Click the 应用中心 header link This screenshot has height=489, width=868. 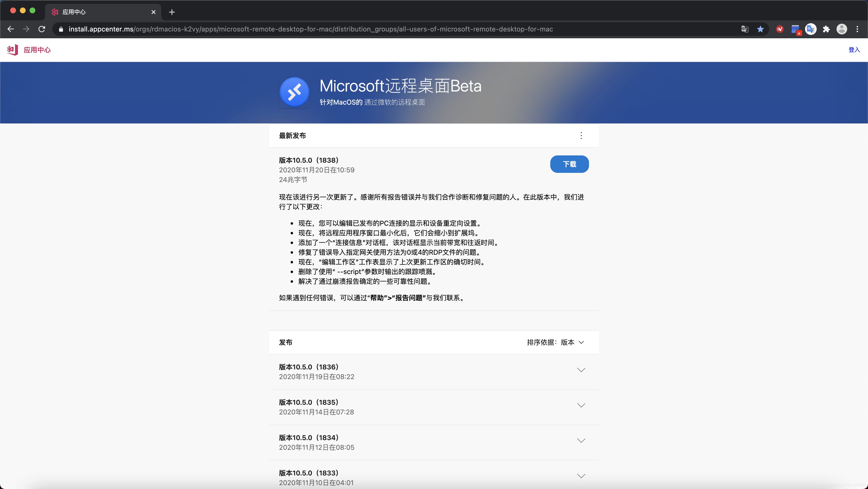(37, 50)
